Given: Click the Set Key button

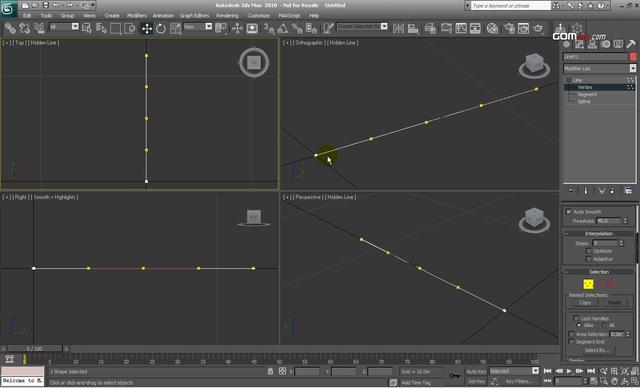Looking at the screenshot, I should (476, 381).
